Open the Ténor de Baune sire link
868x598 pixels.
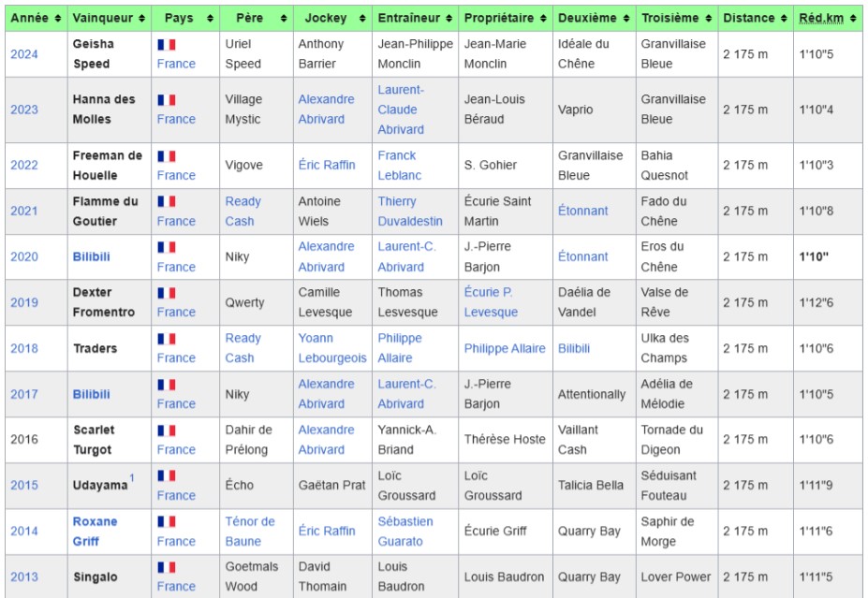pyautogui.click(x=250, y=531)
